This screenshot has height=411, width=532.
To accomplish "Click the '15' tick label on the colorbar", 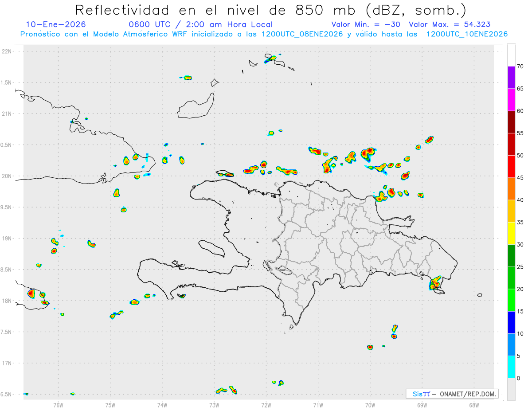I will [520, 311].
